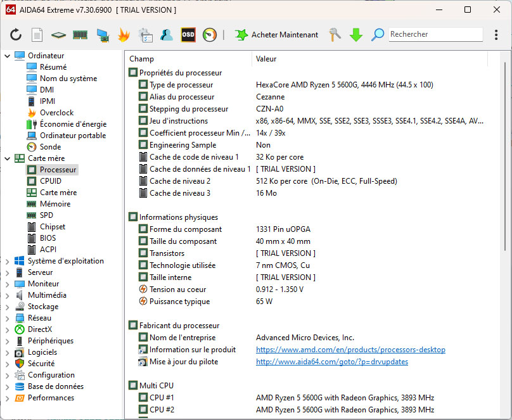
Task: Expand the Multimédia tree node
Action: pyautogui.click(x=7, y=296)
